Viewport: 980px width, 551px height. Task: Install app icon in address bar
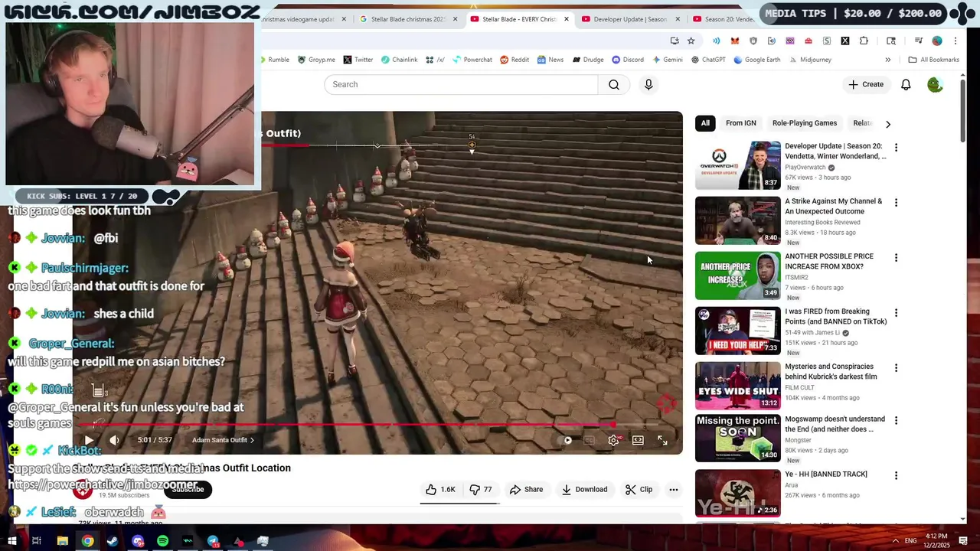point(675,41)
